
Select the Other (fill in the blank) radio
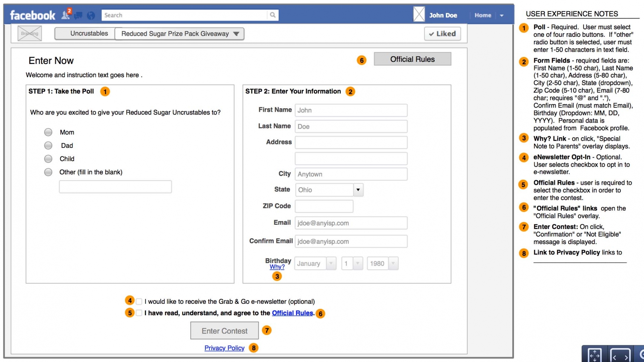[x=48, y=172]
